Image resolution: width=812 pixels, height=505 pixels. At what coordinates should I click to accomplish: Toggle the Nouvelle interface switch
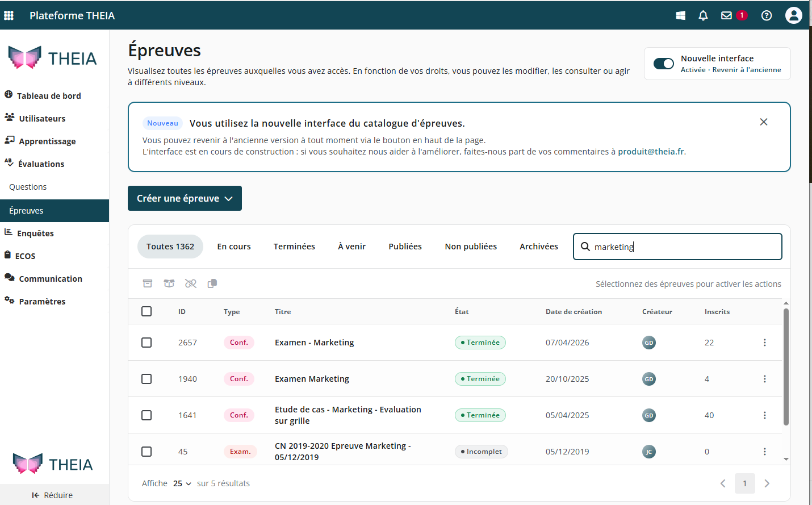[663, 64]
